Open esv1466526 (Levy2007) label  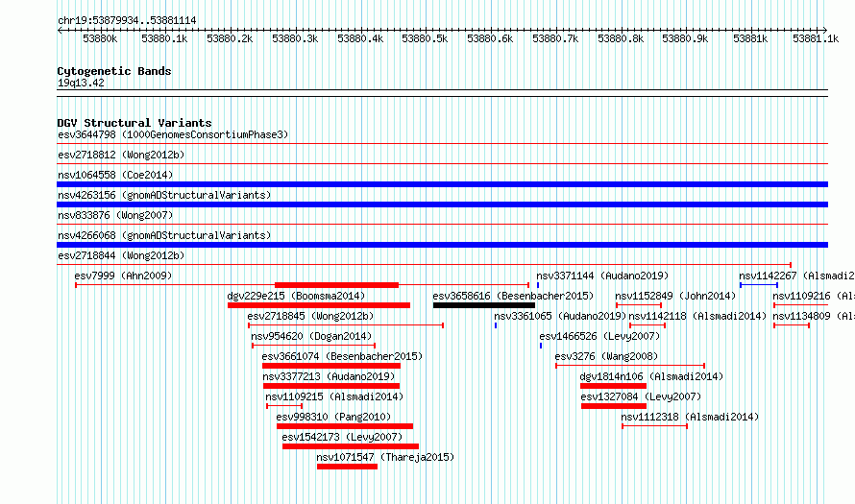point(599,336)
